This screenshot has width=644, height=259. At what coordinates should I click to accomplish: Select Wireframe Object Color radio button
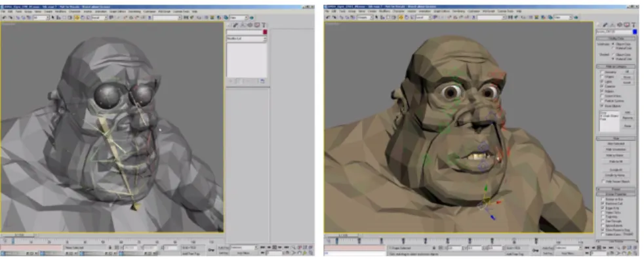[x=613, y=43]
